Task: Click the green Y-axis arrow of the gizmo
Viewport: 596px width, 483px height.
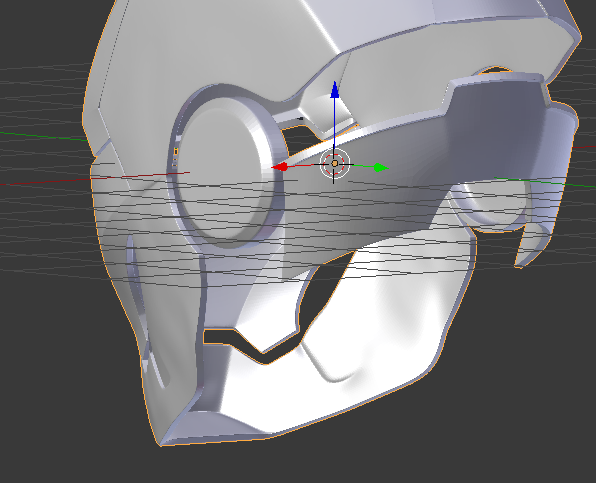Action: [x=380, y=168]
